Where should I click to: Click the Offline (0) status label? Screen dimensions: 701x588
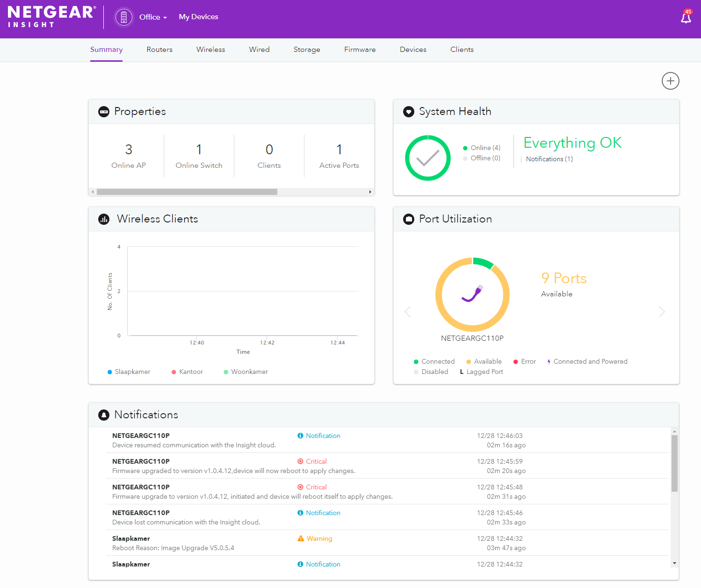coord(485,158)
